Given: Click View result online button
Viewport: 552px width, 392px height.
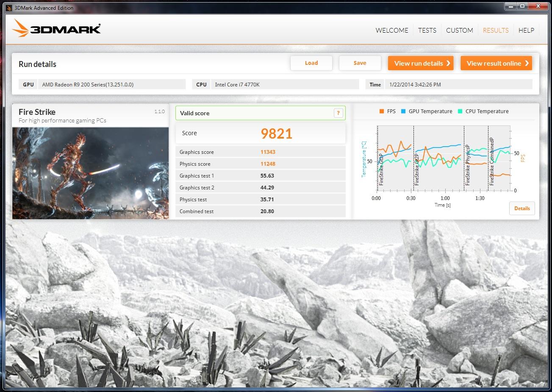Looking at the screenshot, I should tap(496, 63).
